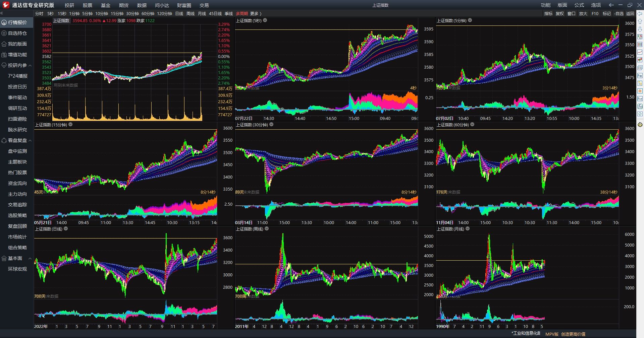Click the back arrow in title bar
This screenshot has width=644, height=338.
[611, 5]
